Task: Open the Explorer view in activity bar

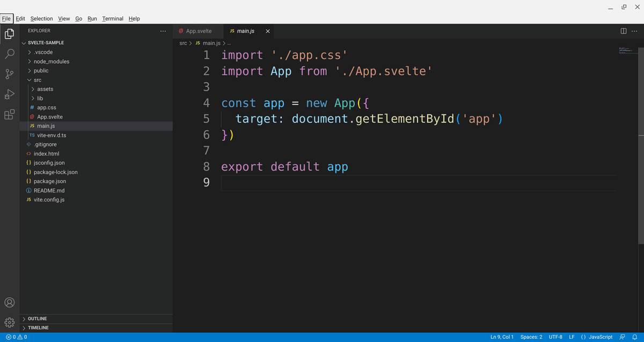Action: [x=10, y=34]
